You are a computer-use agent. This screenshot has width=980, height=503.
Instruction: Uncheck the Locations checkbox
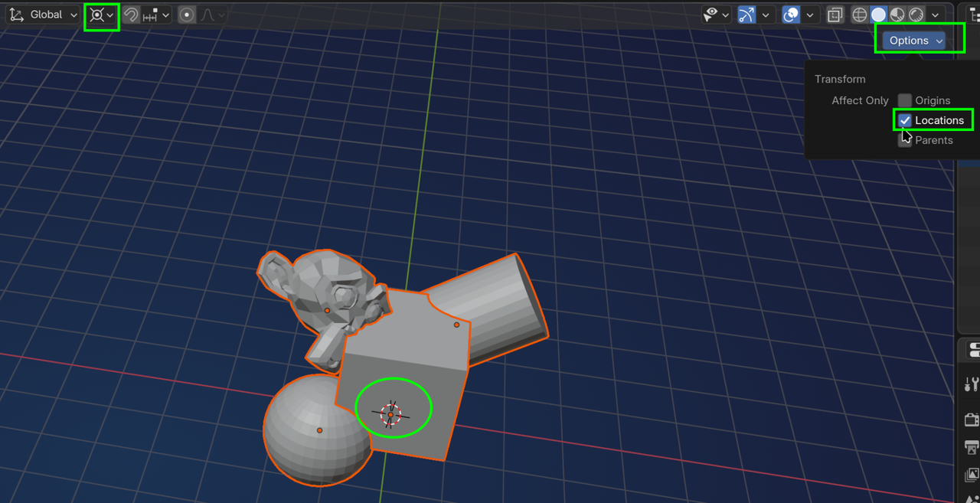pos(905,120)
